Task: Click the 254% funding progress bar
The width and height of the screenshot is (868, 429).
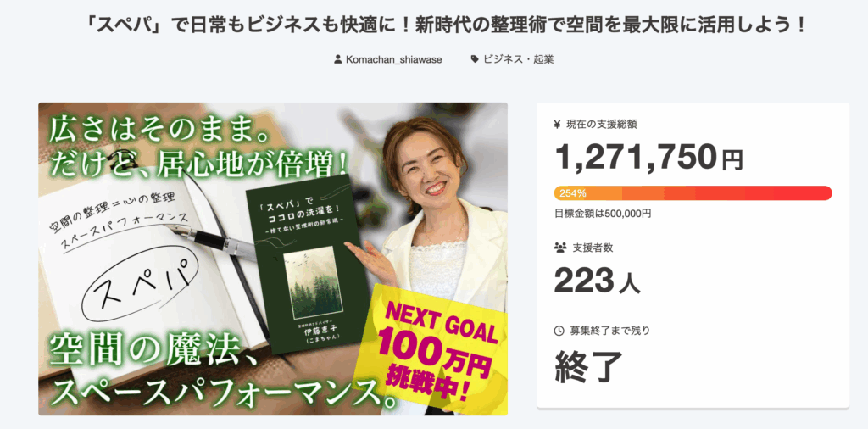Action: pos(693,193)
